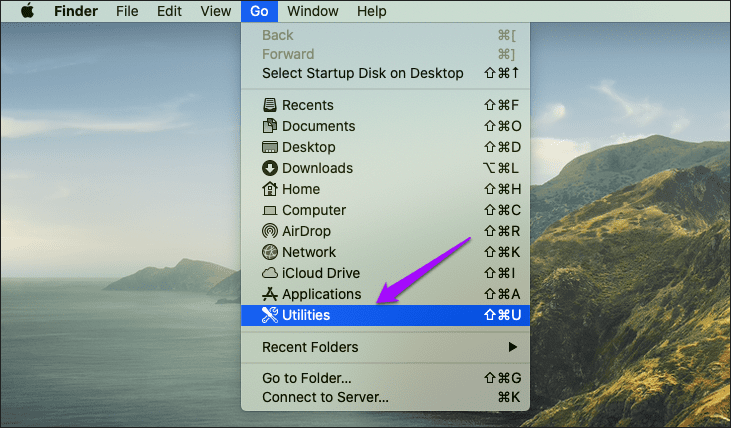Open the File menu
Viewport: 731px width, 428px height.
pyautogui.click(x=127, y=11)
